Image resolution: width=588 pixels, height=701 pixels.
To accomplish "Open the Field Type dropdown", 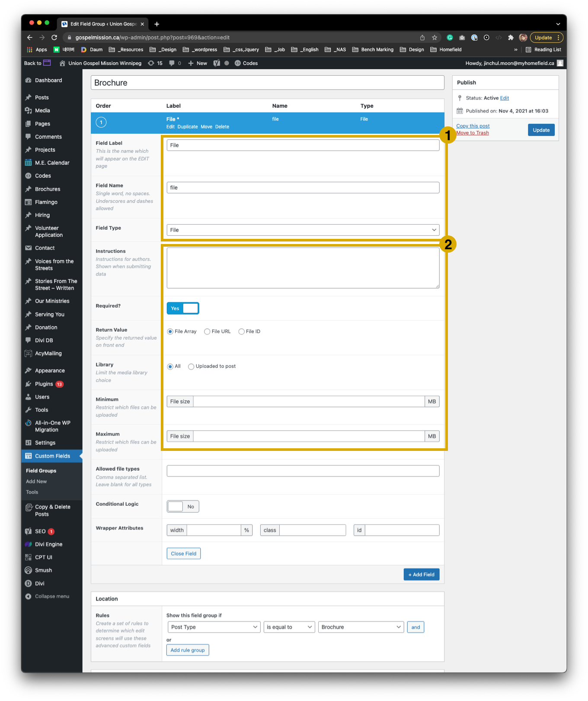I will point(303,230).
